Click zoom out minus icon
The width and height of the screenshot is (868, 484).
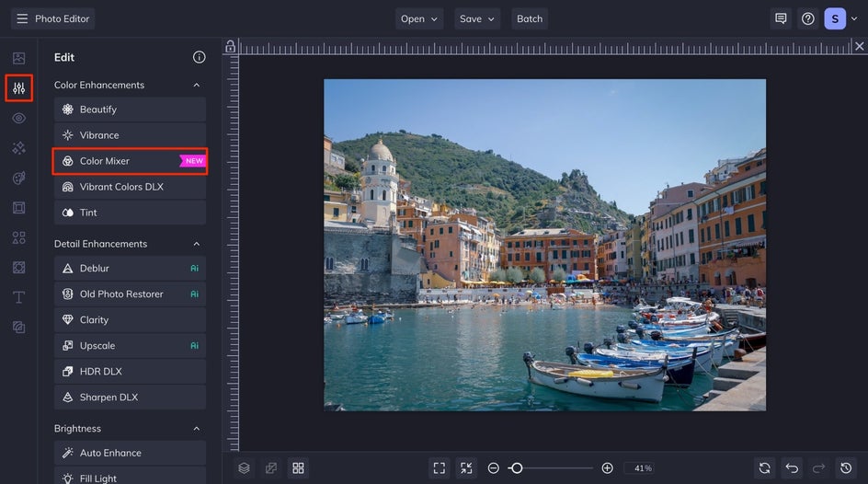point(494,468)
